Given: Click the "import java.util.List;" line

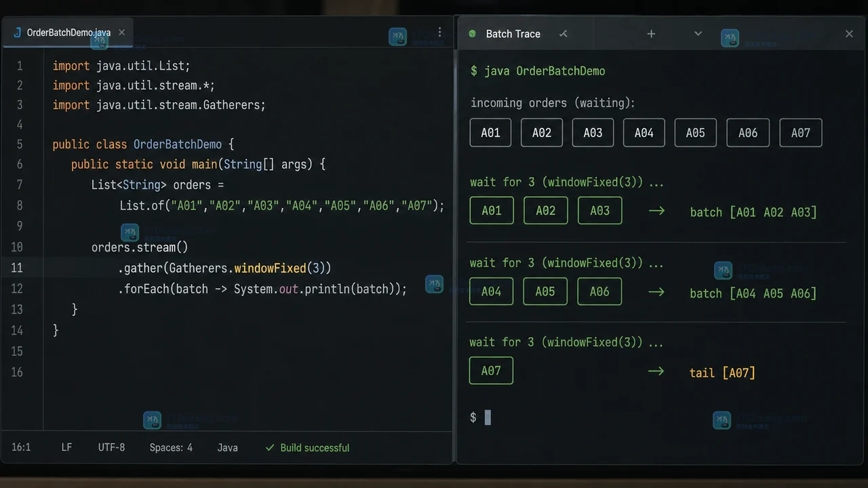Looking at the screenshot, I should [121, 66].
